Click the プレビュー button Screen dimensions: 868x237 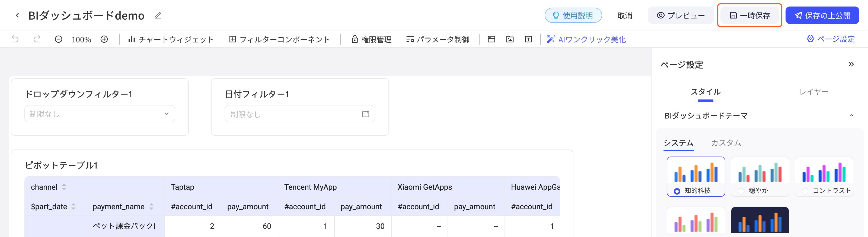point(681,15)
